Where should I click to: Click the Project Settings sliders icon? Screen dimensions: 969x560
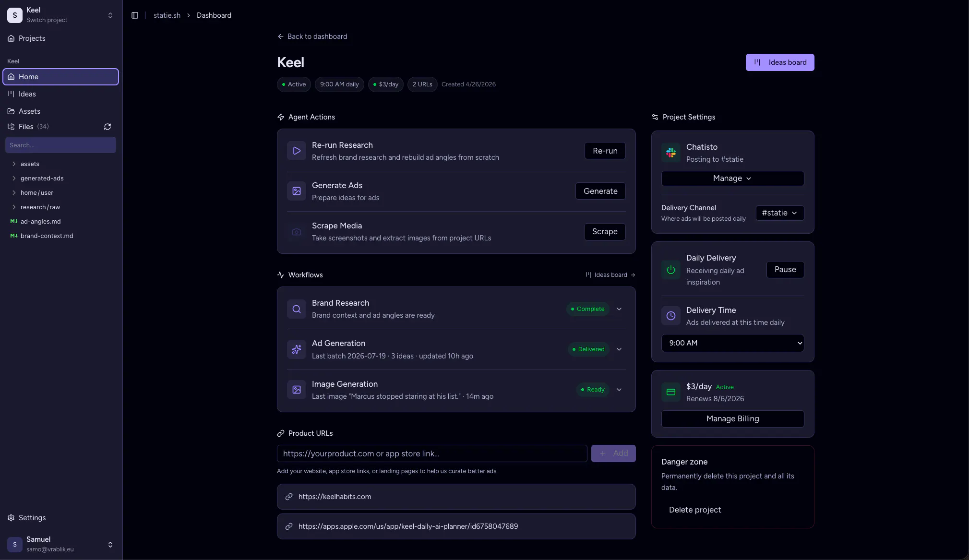click(655, 117)
